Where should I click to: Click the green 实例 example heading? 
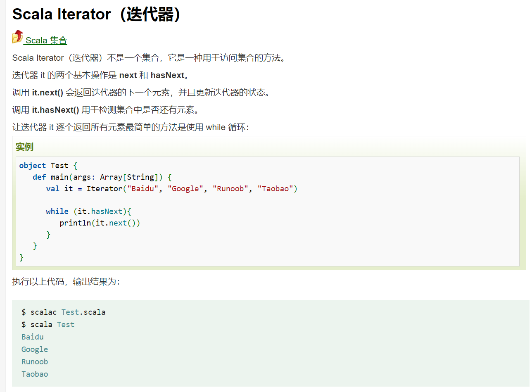coord(24,147)
